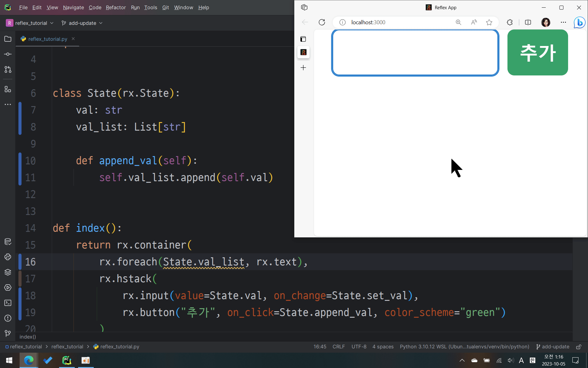Open the Git tool window icon
588x368 pixels.
8,333
